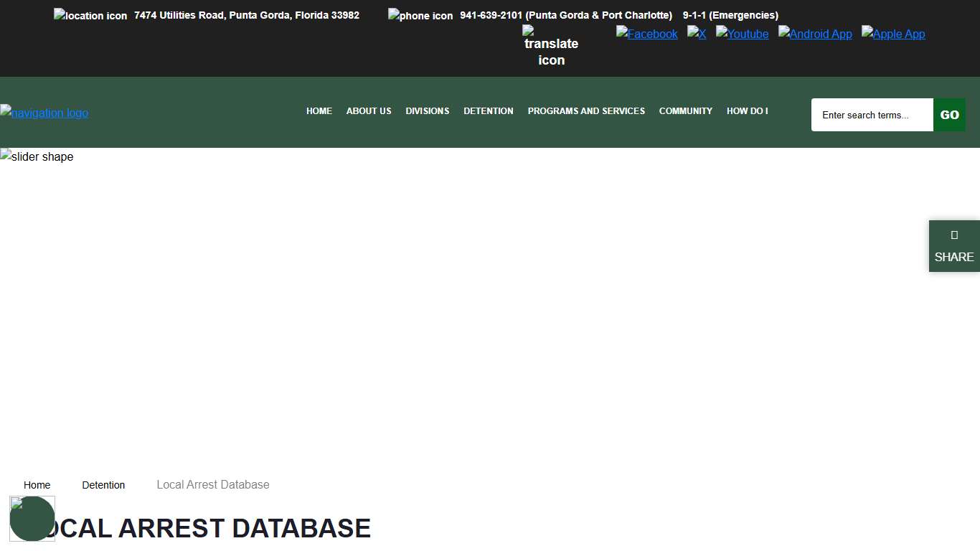Open the Apple App link

(893, 34)
